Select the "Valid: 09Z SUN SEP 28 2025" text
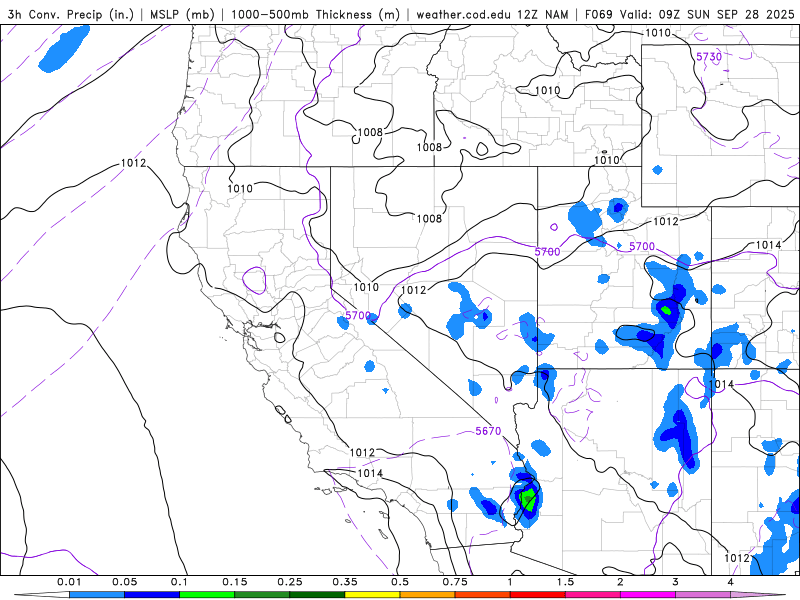800x600 pixels. click(707, 14)
